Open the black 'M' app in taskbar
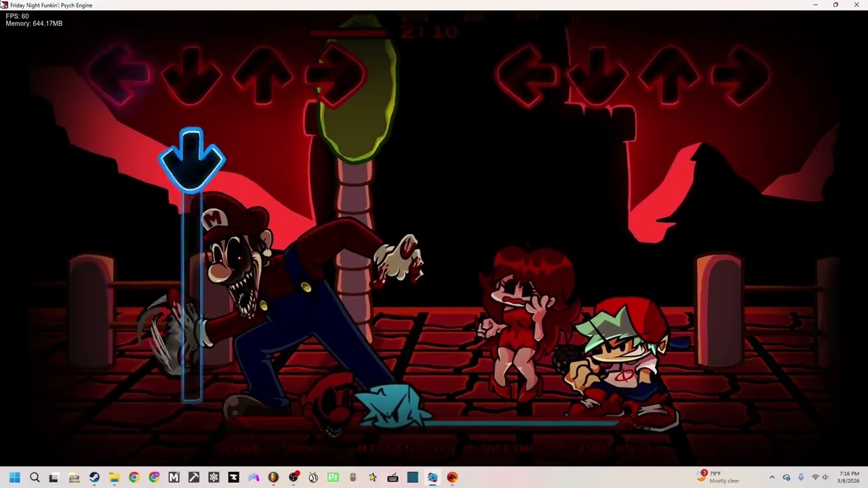This screenshot has width=868, height=488. click(x=174, y=477)
